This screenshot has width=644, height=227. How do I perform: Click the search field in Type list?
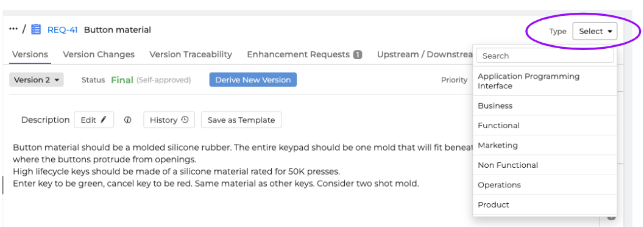point(545,56)
